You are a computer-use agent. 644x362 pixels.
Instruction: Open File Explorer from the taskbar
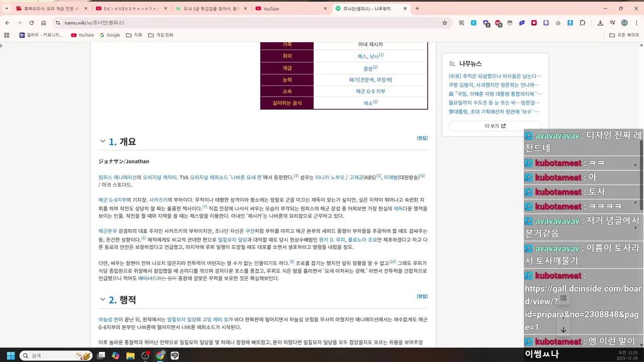coord(130,355)
